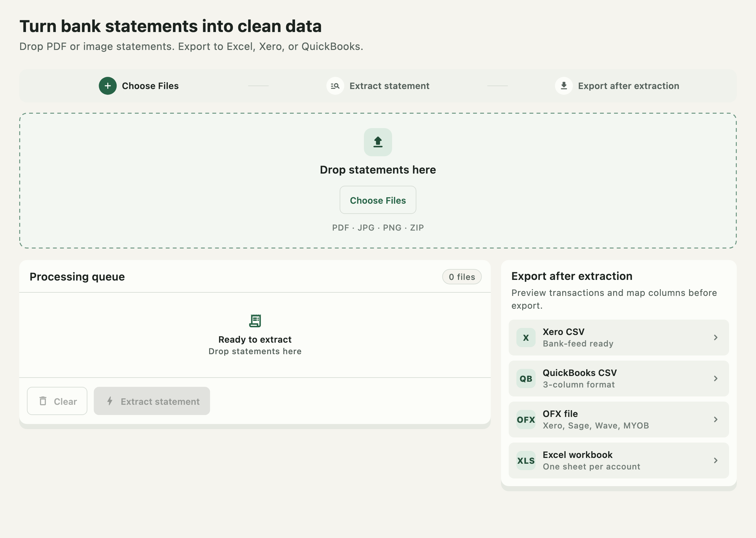Click the green plus icon in stepper

(x=108, y=86)
